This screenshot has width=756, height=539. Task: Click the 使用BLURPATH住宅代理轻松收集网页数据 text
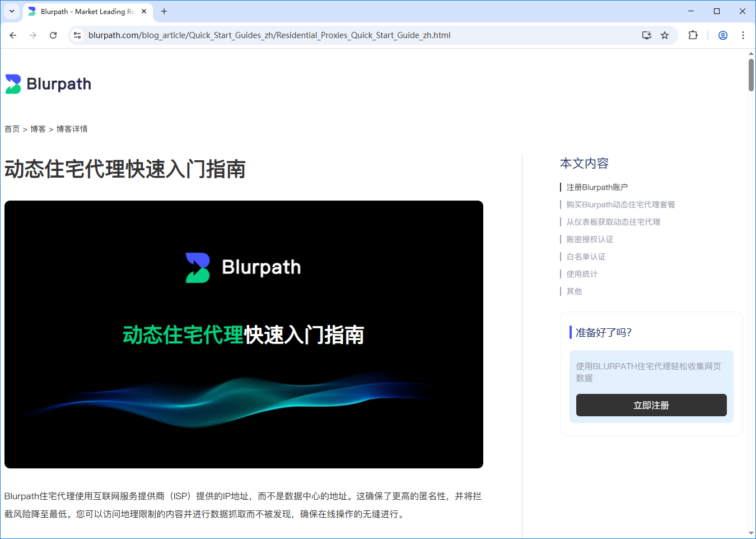click(x=648, y=372)
